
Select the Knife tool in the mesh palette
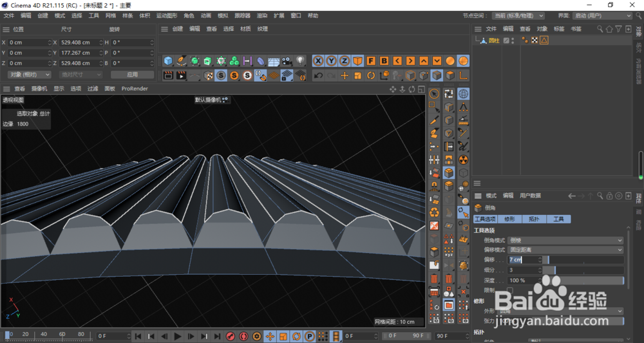434,120
